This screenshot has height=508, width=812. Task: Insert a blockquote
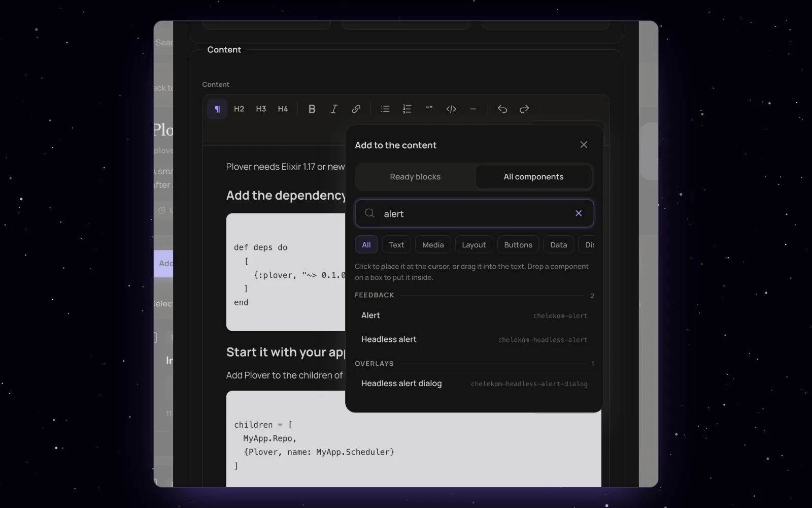point(429,109)
